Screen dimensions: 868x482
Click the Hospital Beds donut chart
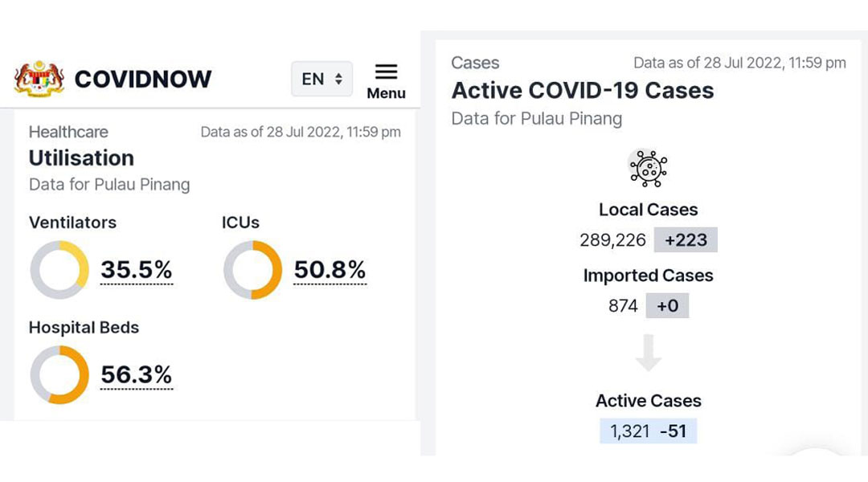tap(59, 374)
